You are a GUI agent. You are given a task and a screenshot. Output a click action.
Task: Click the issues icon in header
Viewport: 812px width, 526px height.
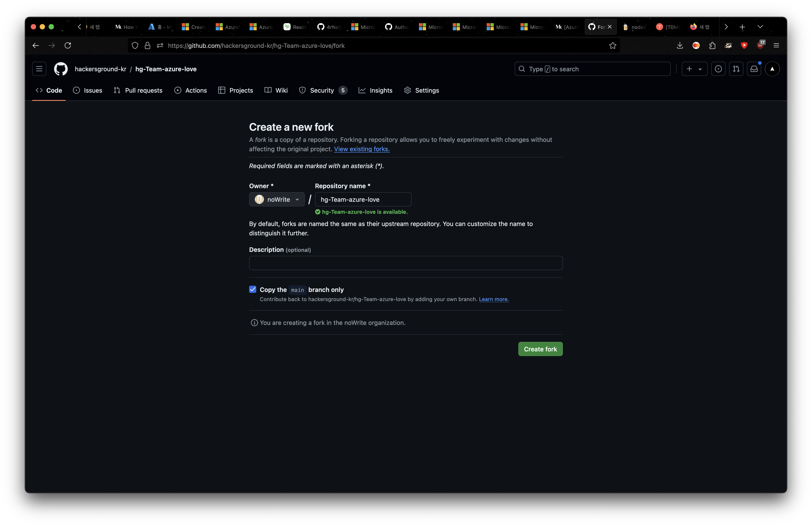tap(718, 69)
